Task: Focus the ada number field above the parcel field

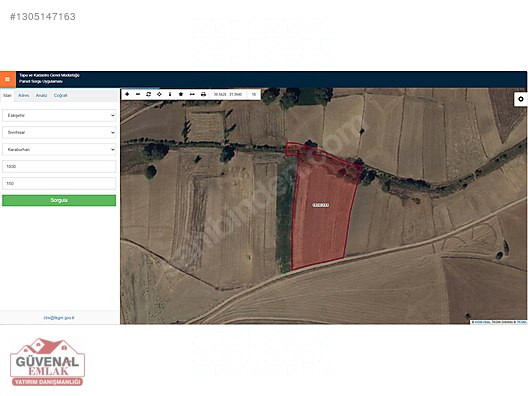Action: pyautogui.click(x=59, y=166)
